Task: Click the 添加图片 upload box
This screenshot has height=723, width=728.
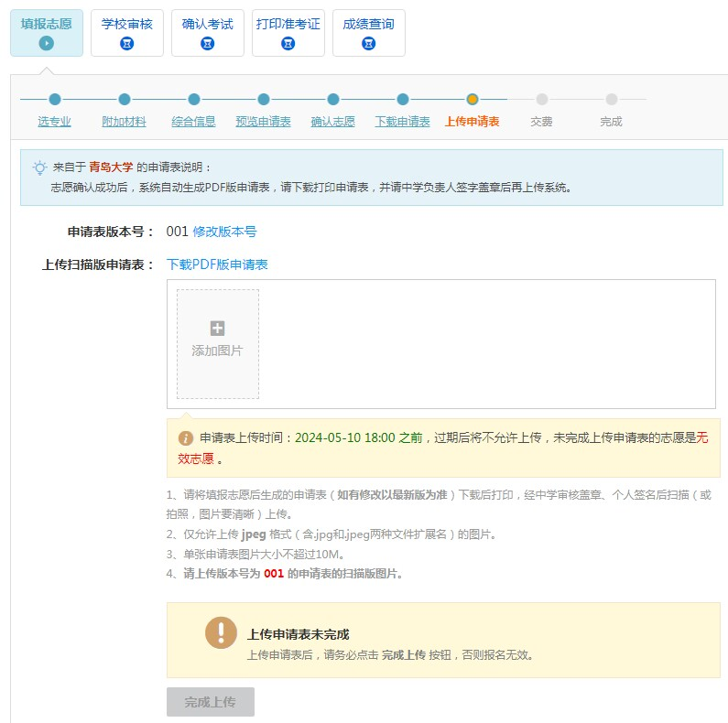Action: [217, 344]
